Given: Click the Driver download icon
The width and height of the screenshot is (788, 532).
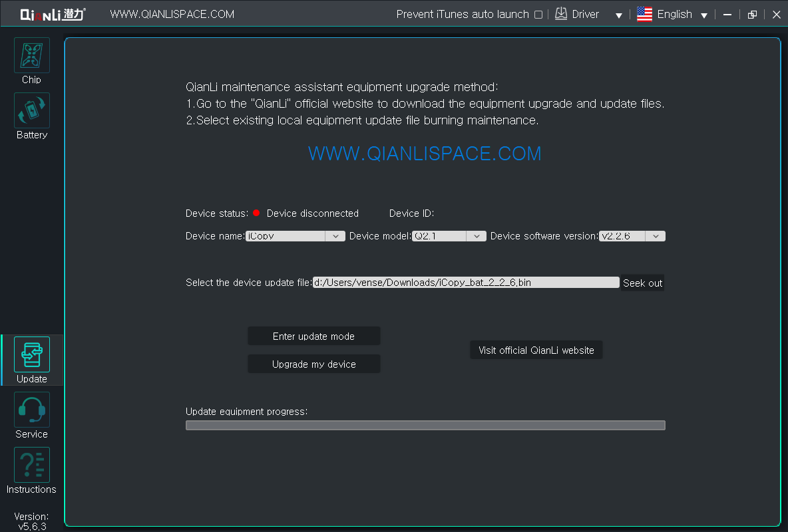Looking at the screenshot, I should pyautogui.click(x=561, y=14).
